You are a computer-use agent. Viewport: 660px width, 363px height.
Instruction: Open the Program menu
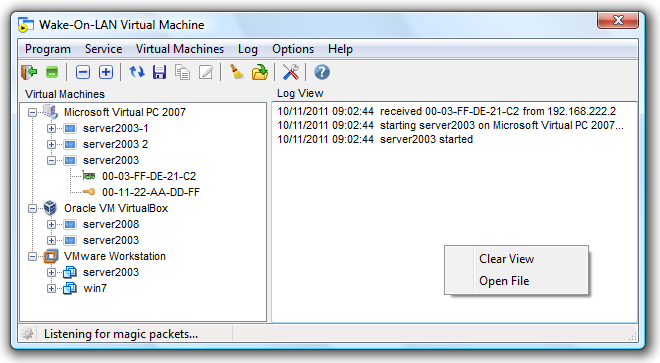point(48,49)
